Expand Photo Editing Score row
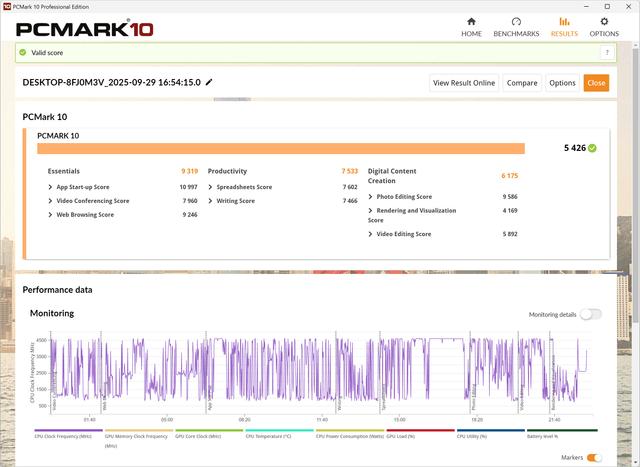This screenshot has height=467, width=640. (x=370, y=197)
